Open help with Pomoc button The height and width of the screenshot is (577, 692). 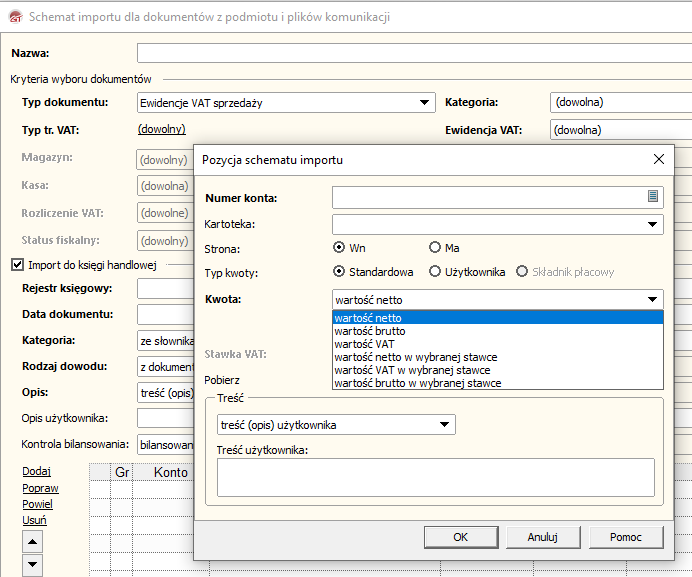(x=626, y=537)
